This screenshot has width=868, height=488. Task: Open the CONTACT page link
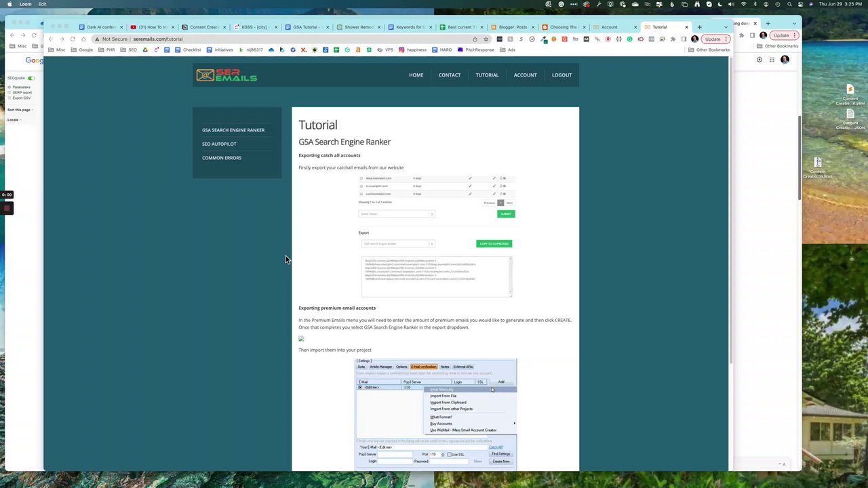(x=449, y=75)
